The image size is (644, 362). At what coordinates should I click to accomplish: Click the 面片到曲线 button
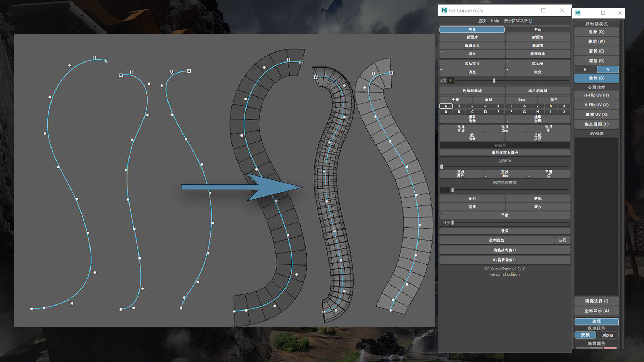click(x=538, y=91)
